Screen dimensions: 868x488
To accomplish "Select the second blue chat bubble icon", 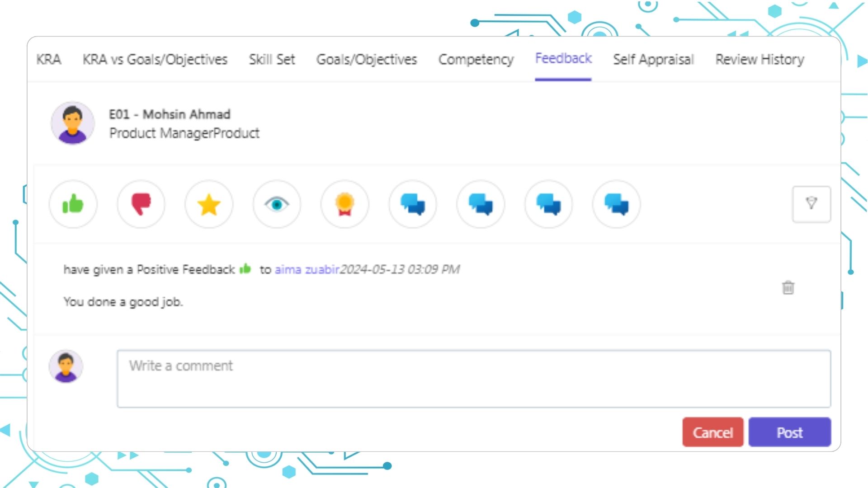I will (x=481, y=204).
